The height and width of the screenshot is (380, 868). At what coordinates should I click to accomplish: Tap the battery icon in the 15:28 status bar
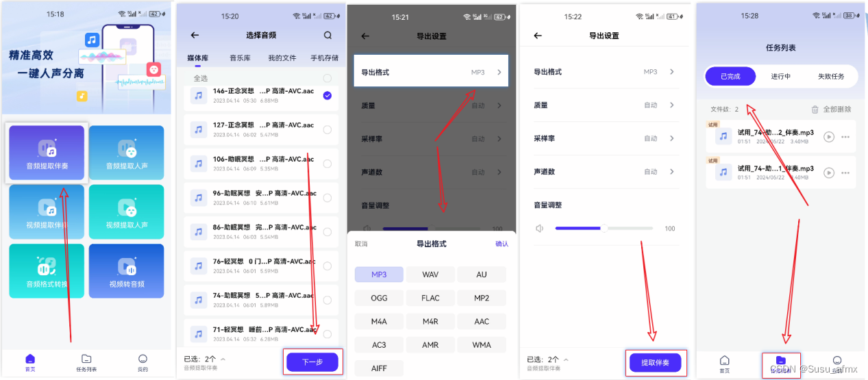pos(850,16)
